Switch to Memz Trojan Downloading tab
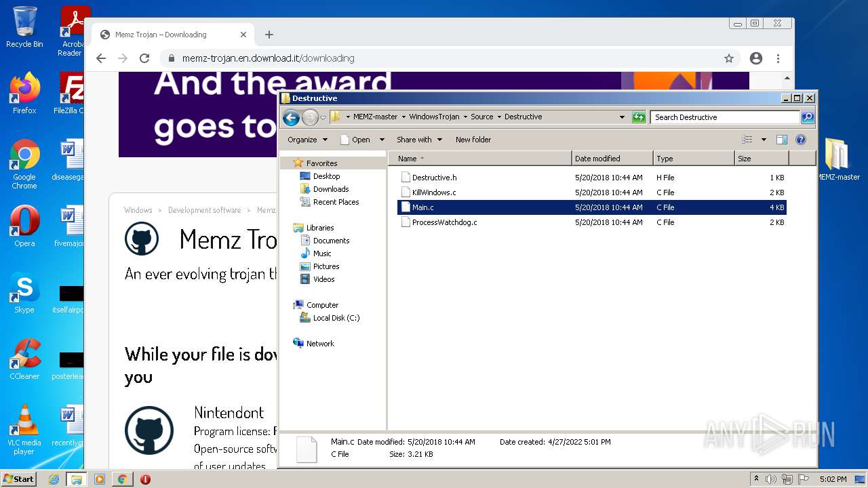This screenshot has height=488, width=868. (173, 35)
